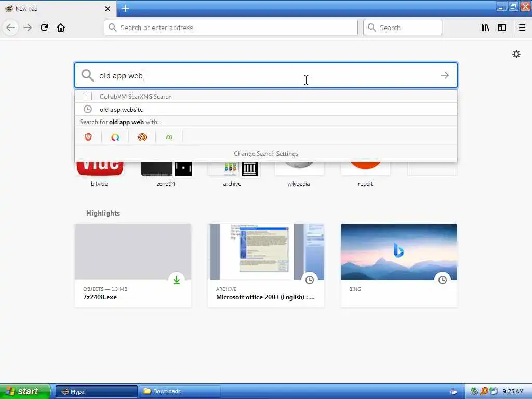The width and height of the screenshot is (532, 399).
Task: Open Change Search Settings
Action: [266, 154]
